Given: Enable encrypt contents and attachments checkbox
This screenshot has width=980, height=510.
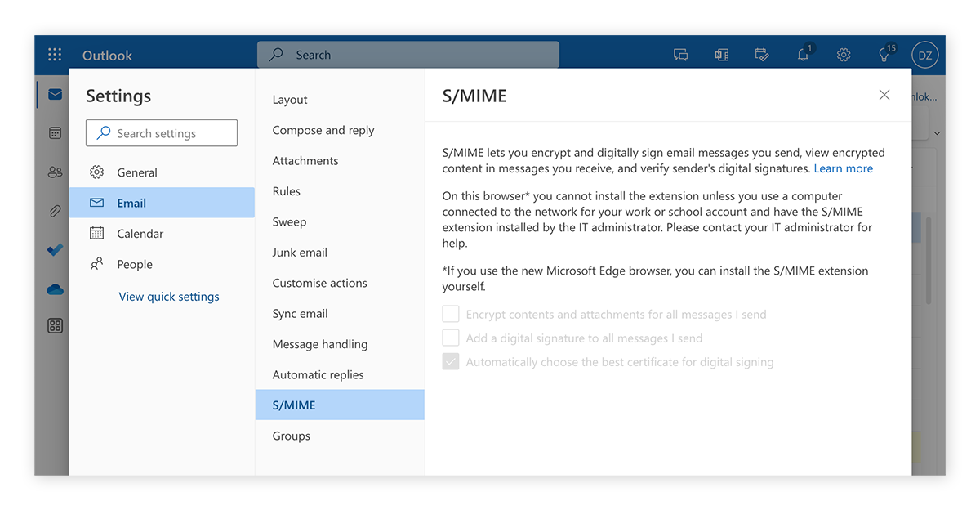Looking at the screenshot, I should tap(450, 313).
